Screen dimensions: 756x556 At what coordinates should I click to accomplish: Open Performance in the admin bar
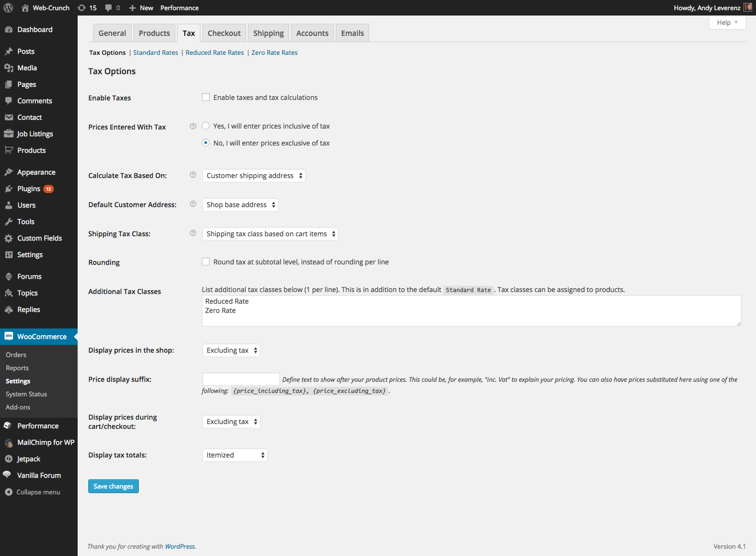coord(180,8)
